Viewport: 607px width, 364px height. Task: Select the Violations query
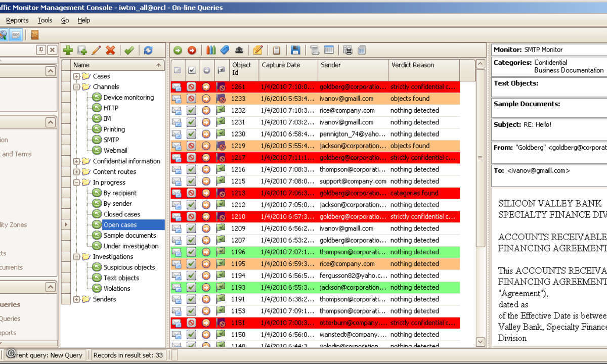click(x=117, y=289)
